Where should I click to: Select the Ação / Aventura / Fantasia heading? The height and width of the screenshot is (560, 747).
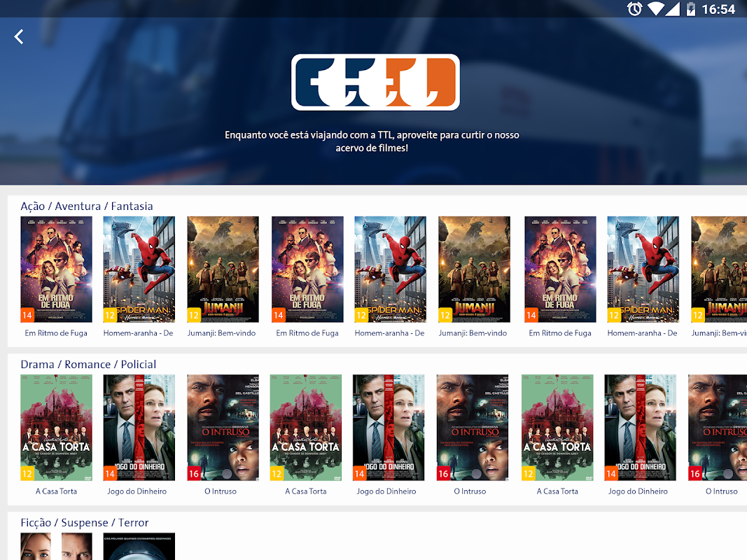[87, 206]
